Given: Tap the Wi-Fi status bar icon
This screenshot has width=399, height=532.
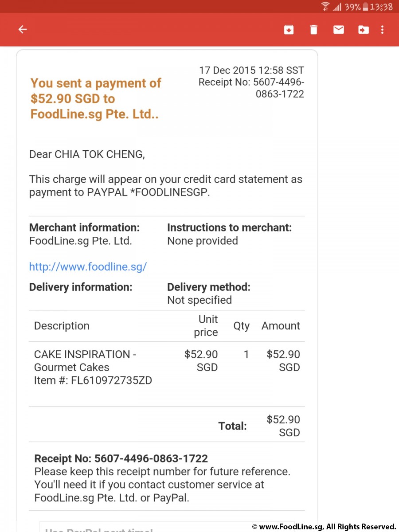Looking at the screenshot, I should 325,6.
